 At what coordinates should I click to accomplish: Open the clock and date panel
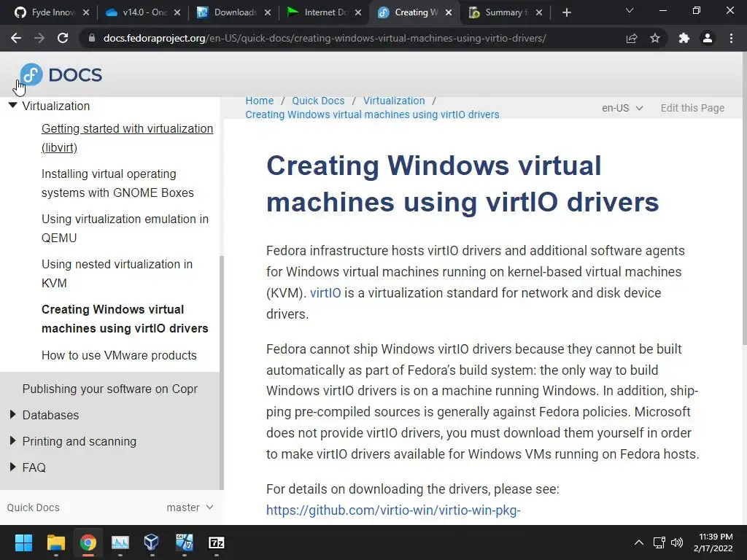(x=713, y=542)
